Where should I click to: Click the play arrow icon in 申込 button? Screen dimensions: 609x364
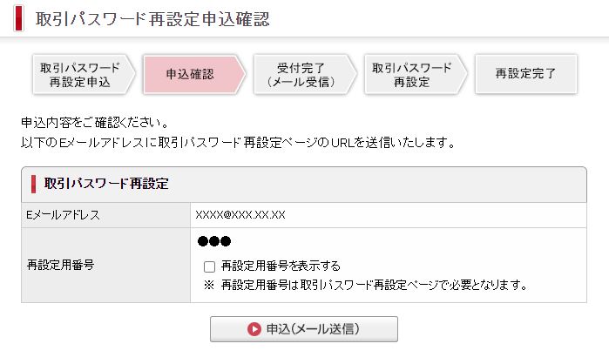click(254, 329)
